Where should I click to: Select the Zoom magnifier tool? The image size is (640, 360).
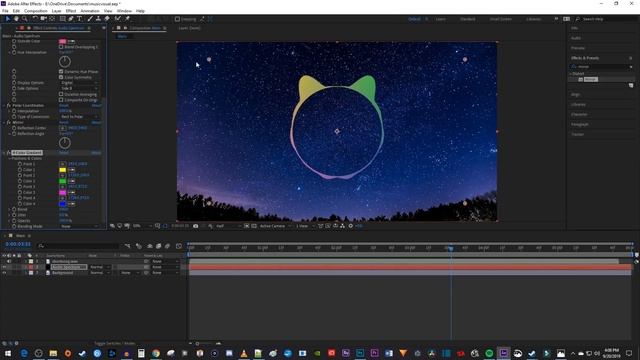click(x=24, y=19)
